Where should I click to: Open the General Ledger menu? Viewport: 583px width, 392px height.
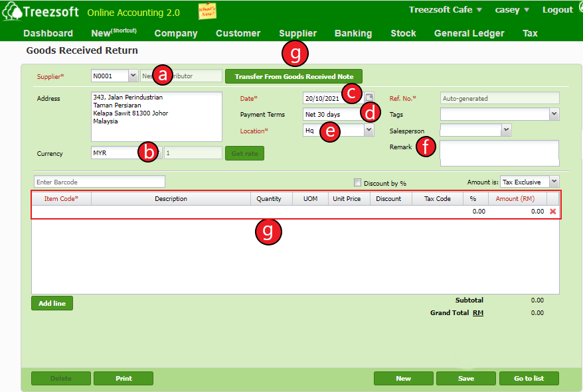pyautogui.click(x=469, y=33)
